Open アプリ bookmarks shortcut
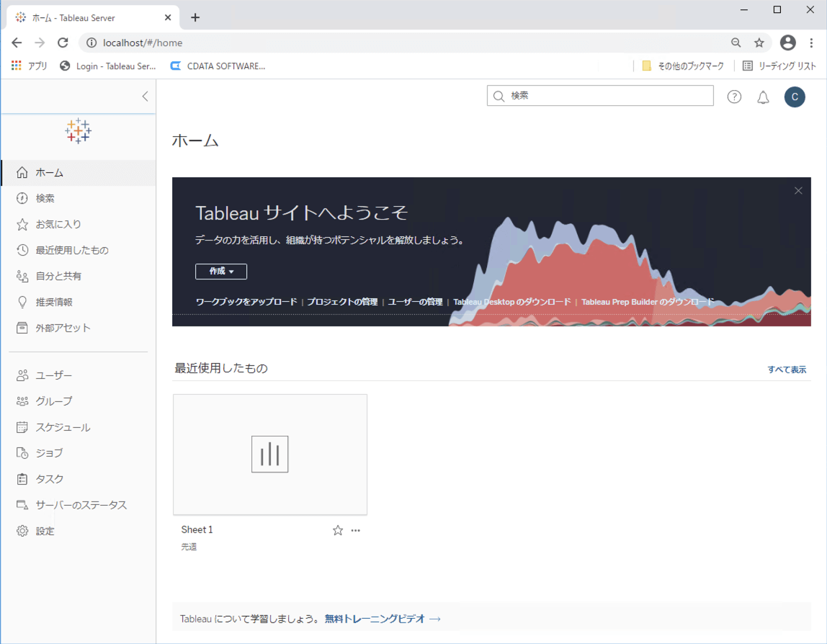The image size is (827, 644). (30, 66)
